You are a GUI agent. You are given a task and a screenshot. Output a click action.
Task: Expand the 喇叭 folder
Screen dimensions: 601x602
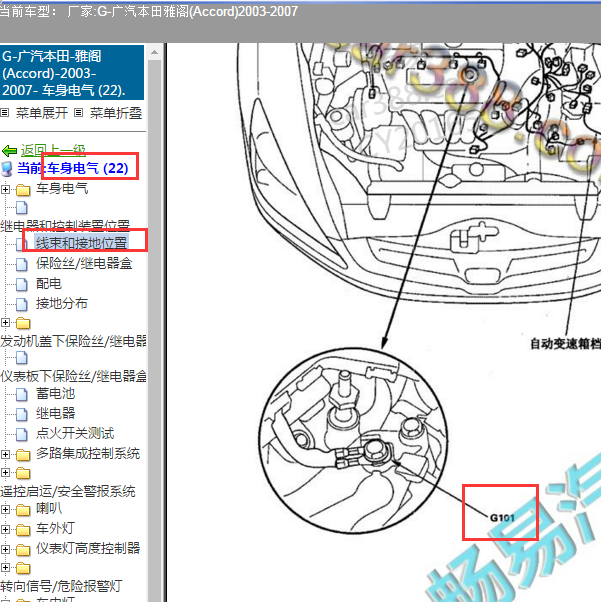pos(5,509)
